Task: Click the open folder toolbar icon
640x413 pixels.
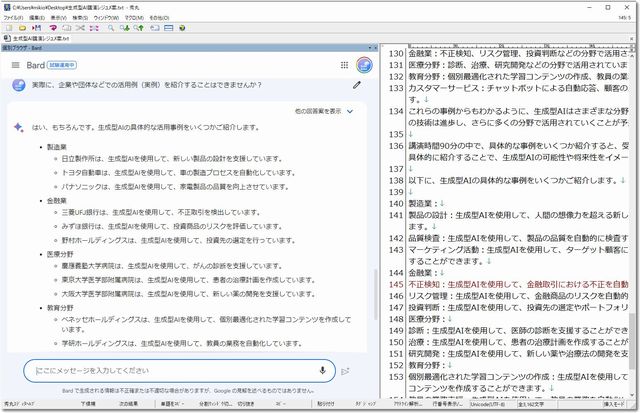Action: tap(20, 28)
